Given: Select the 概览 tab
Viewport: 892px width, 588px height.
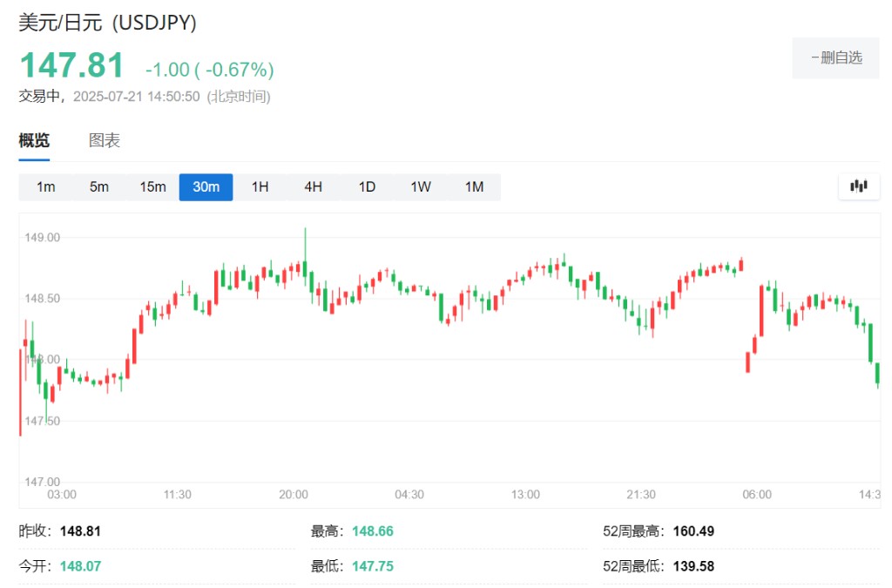Looking at the screenshot, I should (x=35, y=141).
